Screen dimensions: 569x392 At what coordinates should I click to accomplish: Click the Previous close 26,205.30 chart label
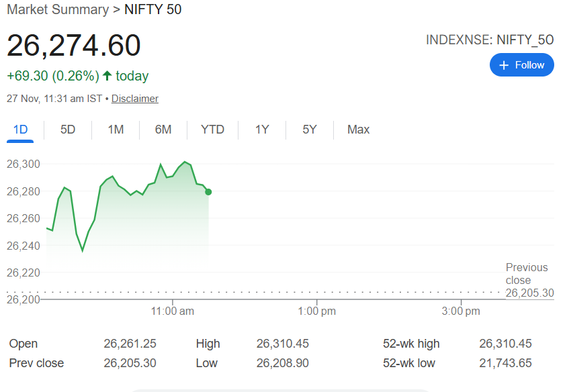529,280
